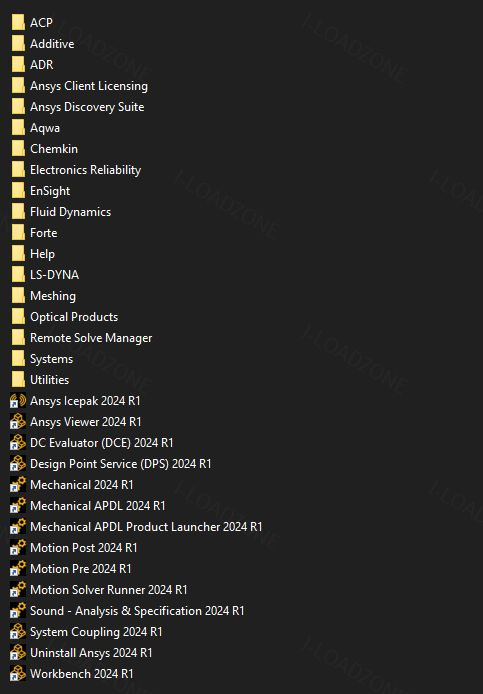This screenshot has width=483, height=694.
Task: Click the Chemkin folder icon
Action: click(18, 149)
